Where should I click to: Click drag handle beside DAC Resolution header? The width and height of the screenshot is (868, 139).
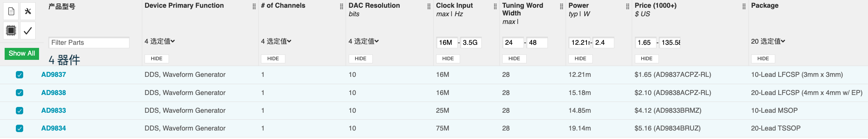pyautogui.click(x=429, y=7)
